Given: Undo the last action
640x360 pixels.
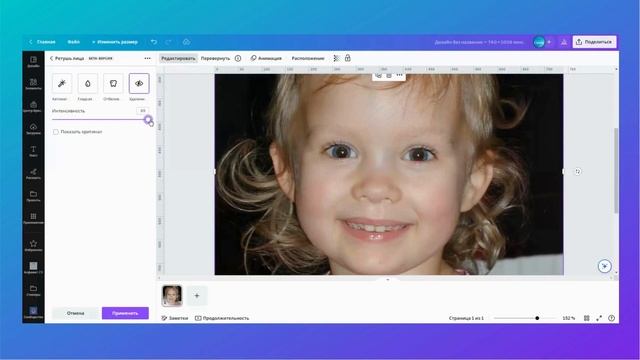Looking at the screenshot, I should tap(154, 42).
